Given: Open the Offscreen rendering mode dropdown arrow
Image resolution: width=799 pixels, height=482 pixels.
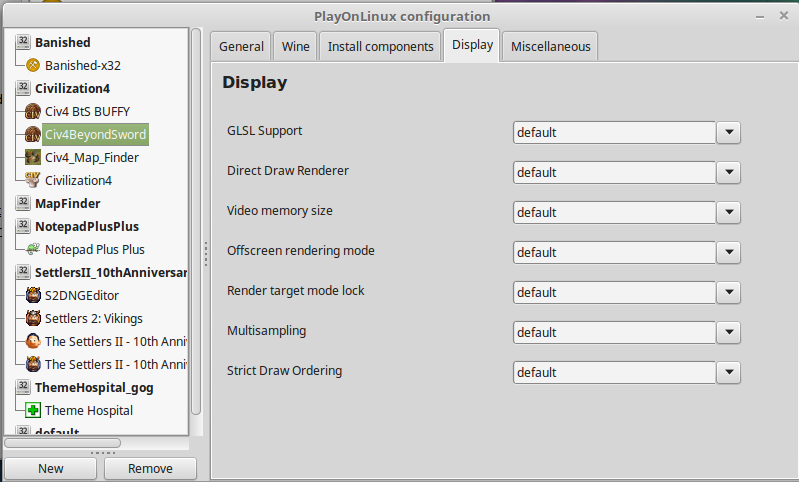Looking at the screenshot, I should click(729, 252).
